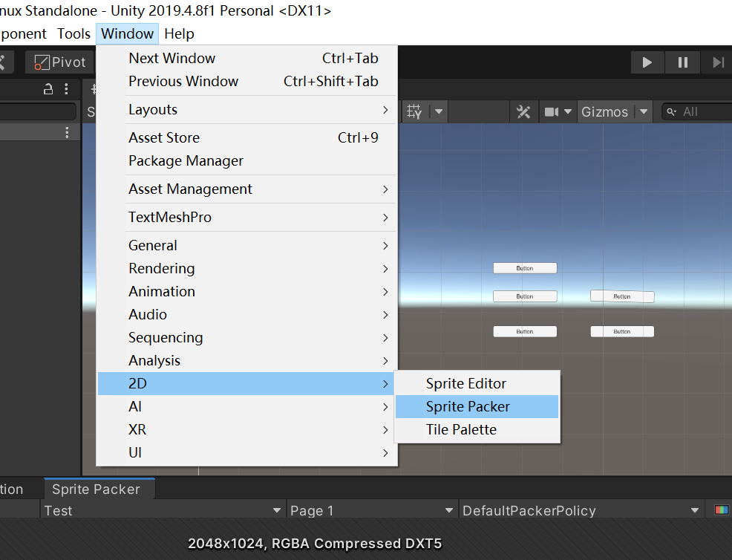Open the Help menu
Viewport: 732px width, 560px height.
[179, 33]
